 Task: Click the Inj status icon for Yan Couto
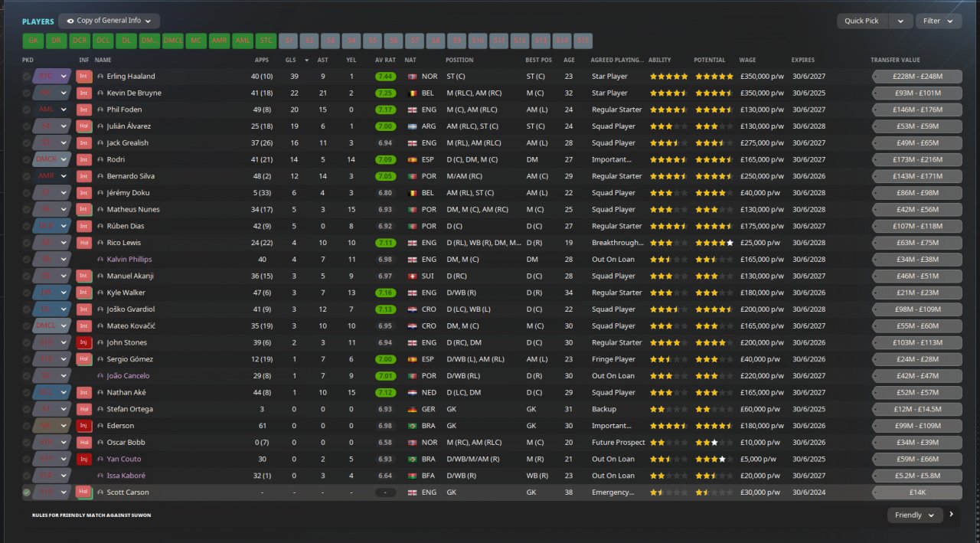tap(84, 459)
